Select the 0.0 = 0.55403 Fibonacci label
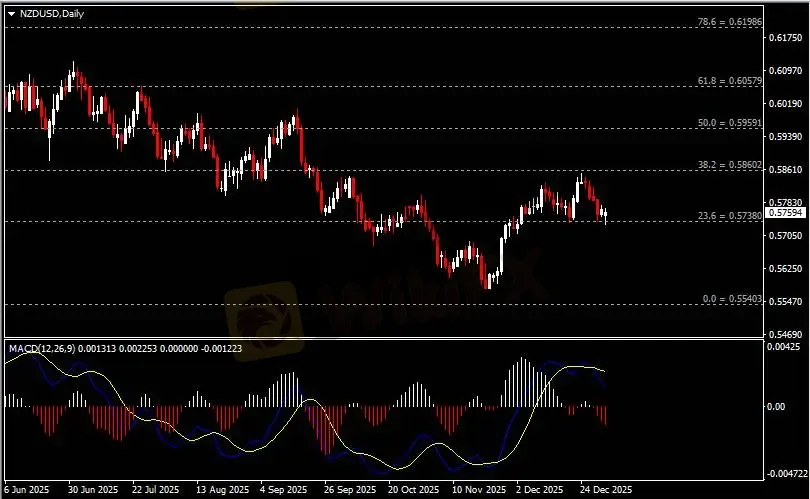 [732, 299]
